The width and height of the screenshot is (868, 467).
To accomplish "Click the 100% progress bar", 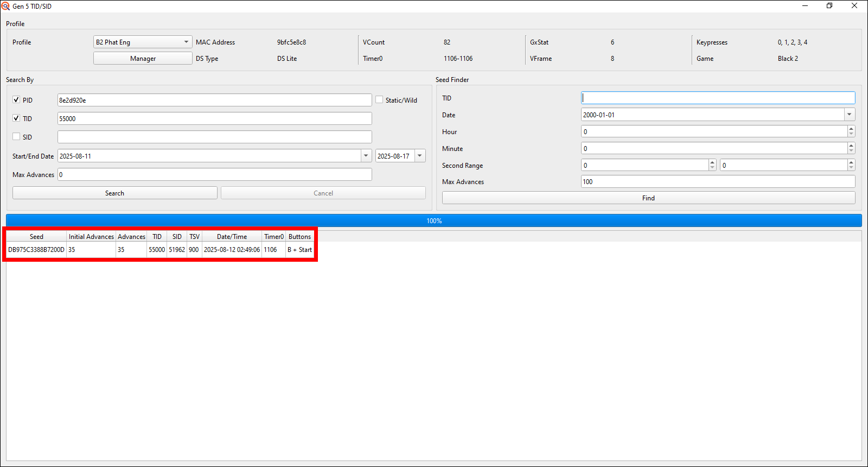I will (x=434, y=220).
